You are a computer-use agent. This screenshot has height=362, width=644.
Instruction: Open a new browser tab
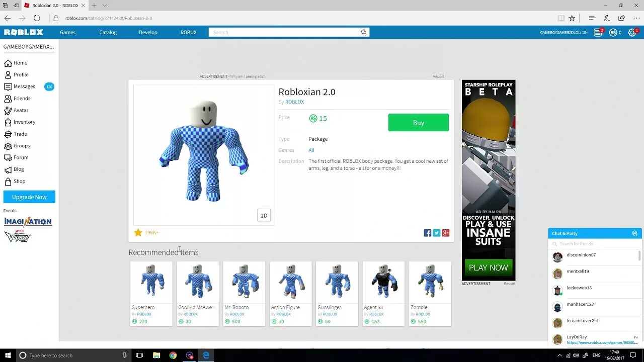coord(94,6)
